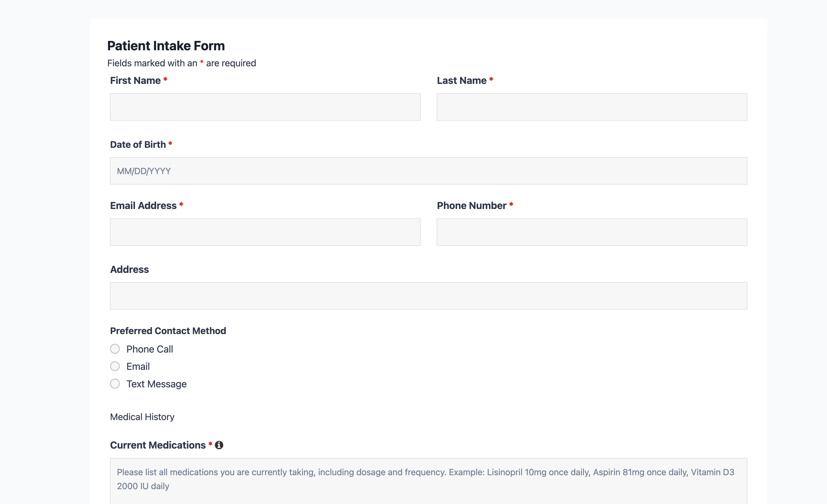Click the Preferred Contact Method label
Screen dimensions: 827x504
point(168,331)
